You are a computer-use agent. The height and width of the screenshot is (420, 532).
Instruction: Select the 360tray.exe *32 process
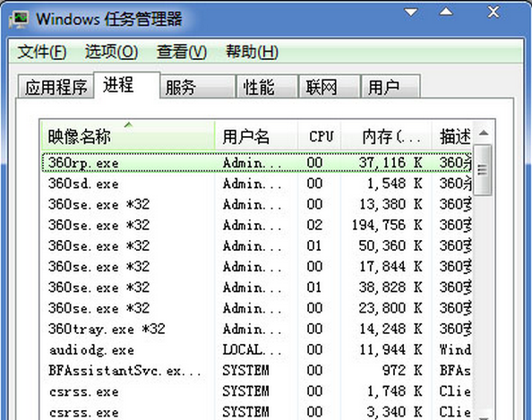[256, 329]
